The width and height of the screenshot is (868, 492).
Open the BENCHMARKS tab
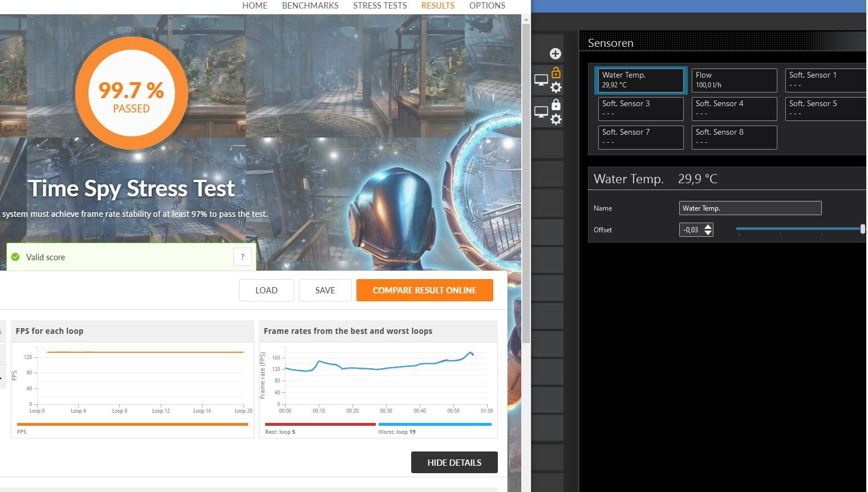click(310, 6)
